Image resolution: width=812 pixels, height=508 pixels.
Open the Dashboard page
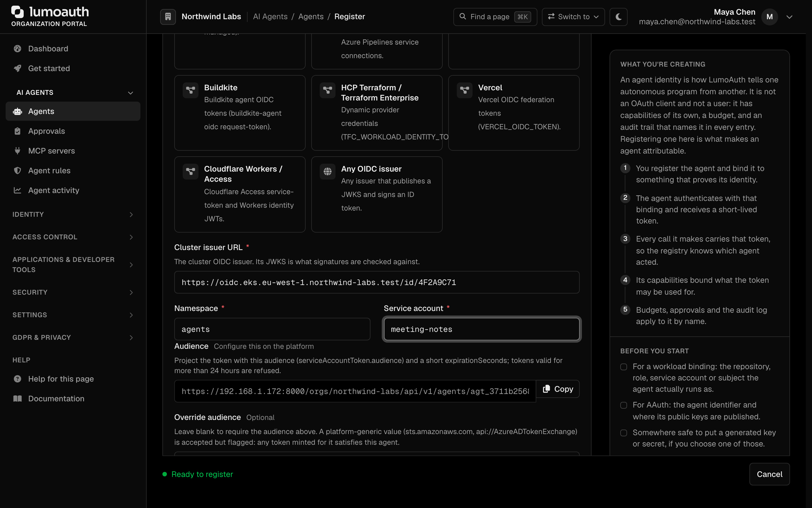tap(73, 49)
